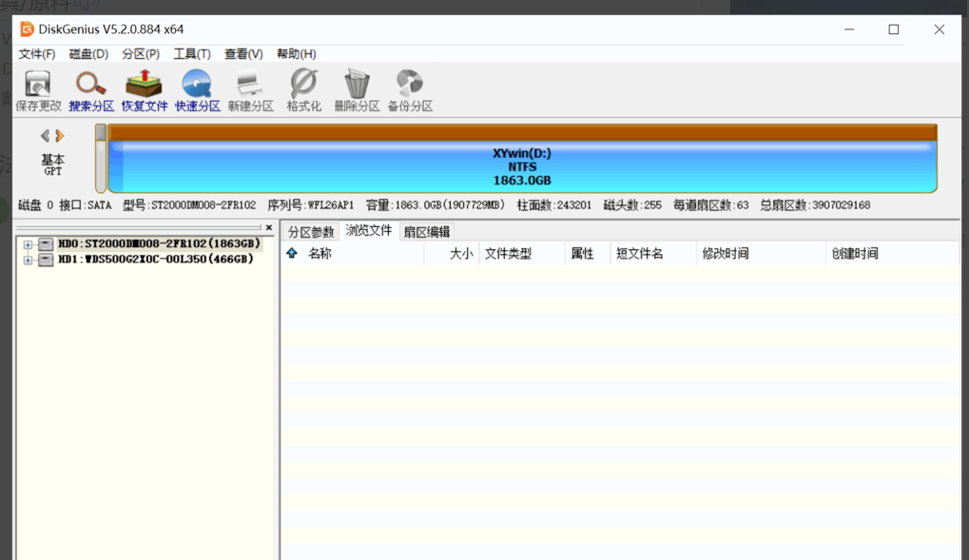Launch the 快速分区 (Quick Partition) tool
This screenshot has width=969, height=560.
point(198,90)
